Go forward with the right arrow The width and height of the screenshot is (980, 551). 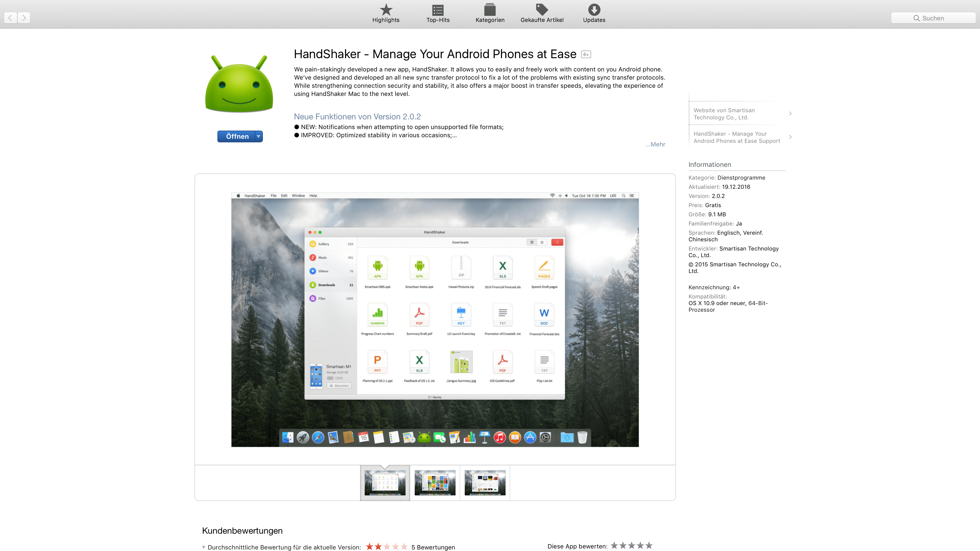(24, 18)
